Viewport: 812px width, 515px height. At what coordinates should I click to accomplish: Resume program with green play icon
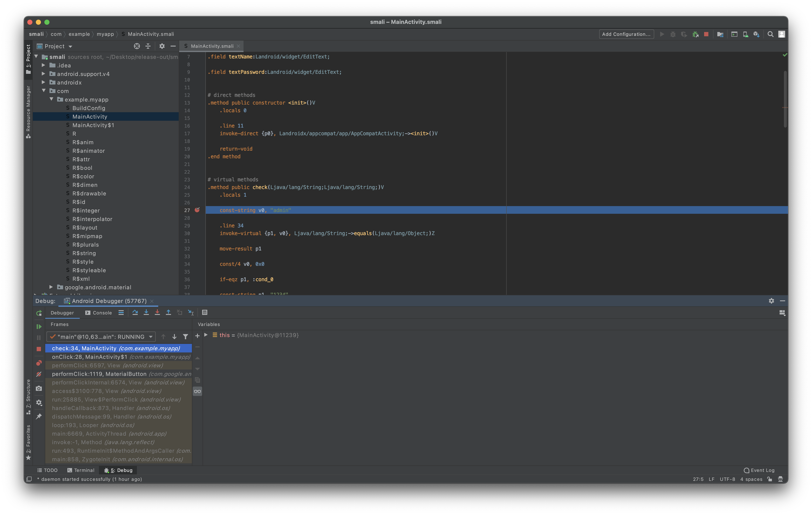tap(39, 326)
